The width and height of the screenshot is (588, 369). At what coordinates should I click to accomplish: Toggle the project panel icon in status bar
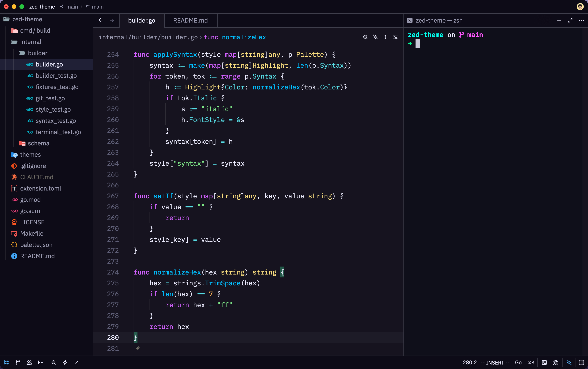click(7, 362)
